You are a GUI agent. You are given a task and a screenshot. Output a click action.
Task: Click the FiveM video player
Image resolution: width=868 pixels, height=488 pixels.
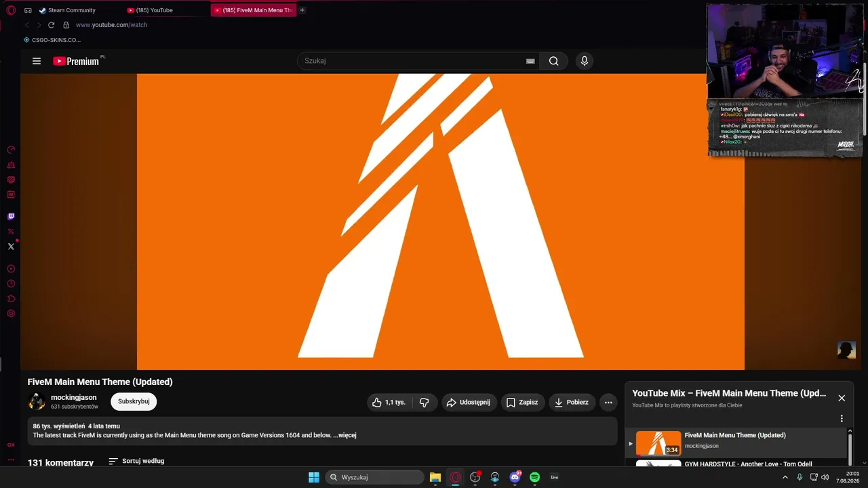[441, 222]
